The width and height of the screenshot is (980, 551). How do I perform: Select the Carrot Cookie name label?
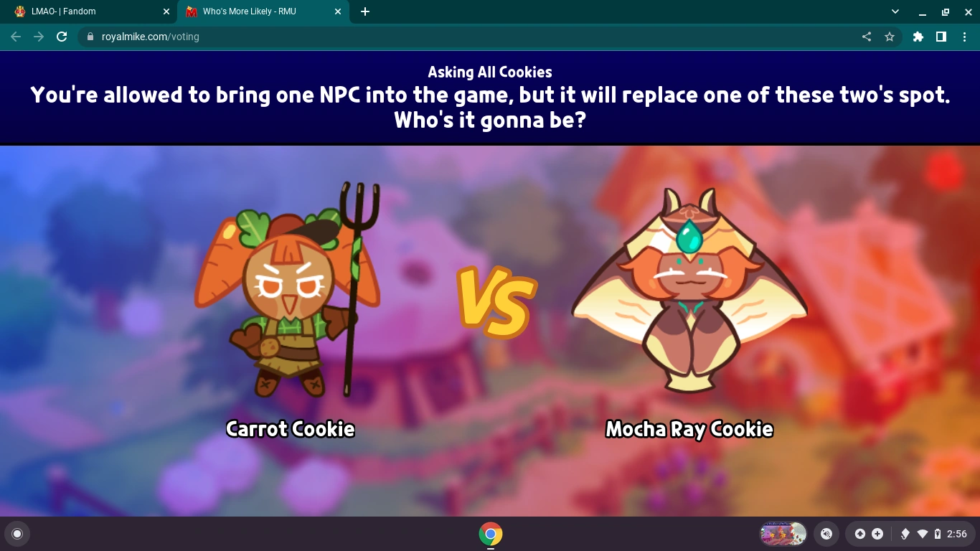(291, 429)
